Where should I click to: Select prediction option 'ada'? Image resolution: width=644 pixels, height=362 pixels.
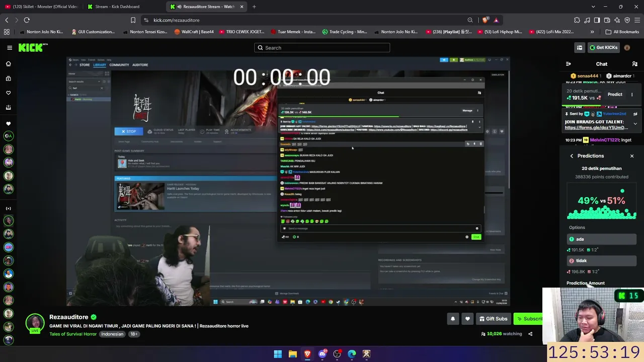coord(602,239)
